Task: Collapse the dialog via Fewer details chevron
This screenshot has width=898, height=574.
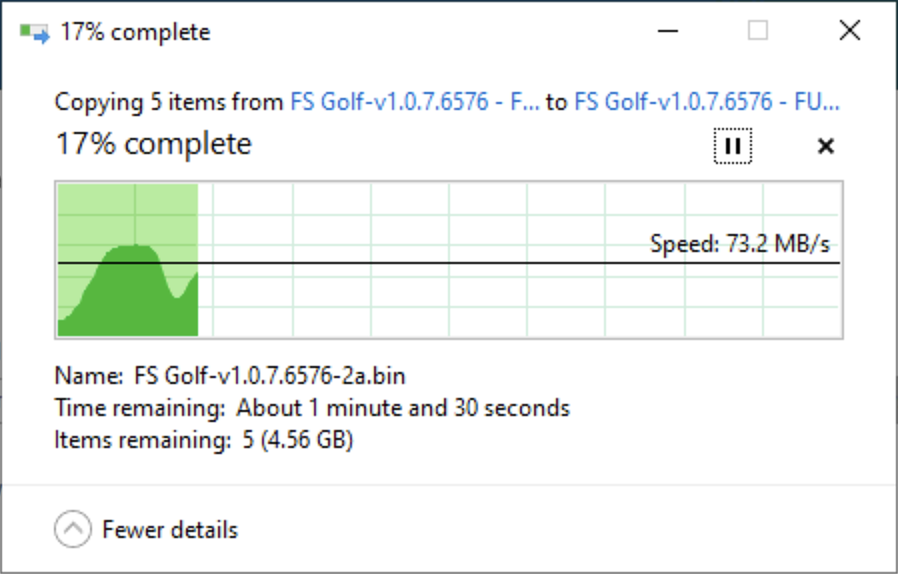Action: (x=73, y=529)
